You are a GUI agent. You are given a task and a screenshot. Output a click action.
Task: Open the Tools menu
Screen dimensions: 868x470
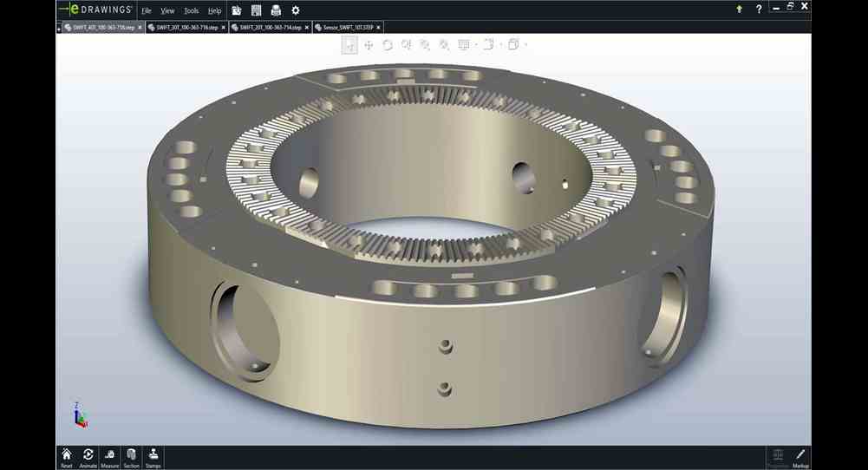pyautogui.click(x=191, y=11)
